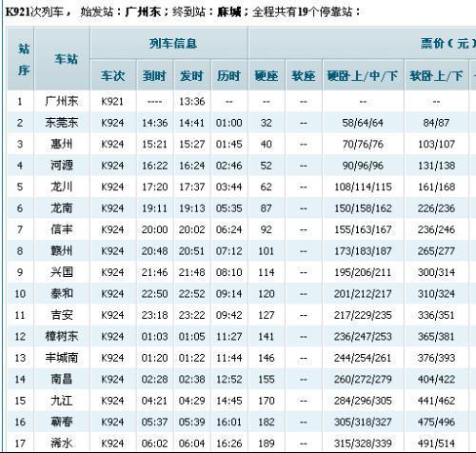Select station name 信丰

tap(62, 229)
